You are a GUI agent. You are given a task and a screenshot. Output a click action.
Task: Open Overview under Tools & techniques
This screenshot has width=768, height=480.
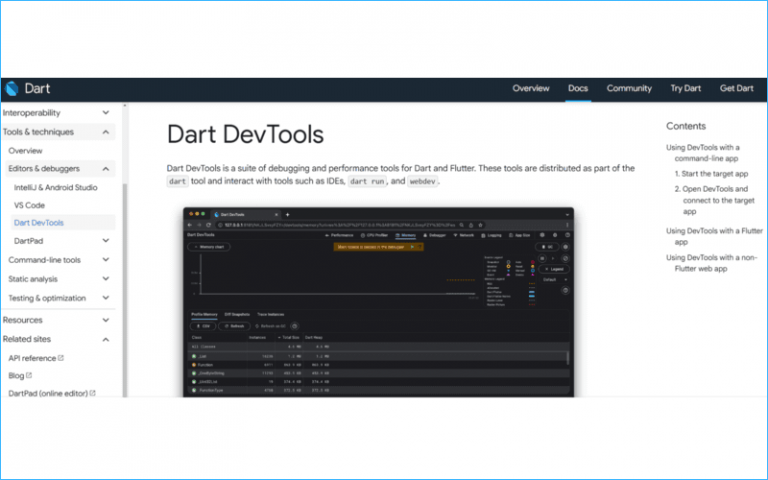point(25,151)
